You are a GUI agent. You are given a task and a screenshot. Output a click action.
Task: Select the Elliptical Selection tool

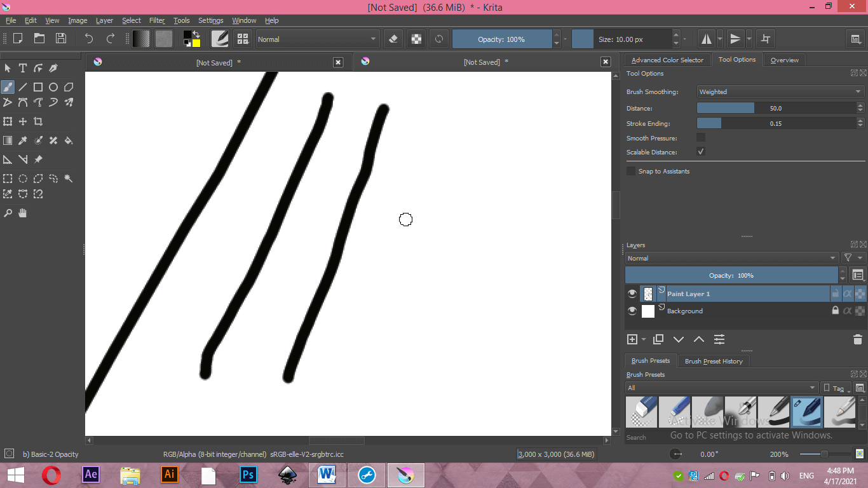tap(23, 179)
